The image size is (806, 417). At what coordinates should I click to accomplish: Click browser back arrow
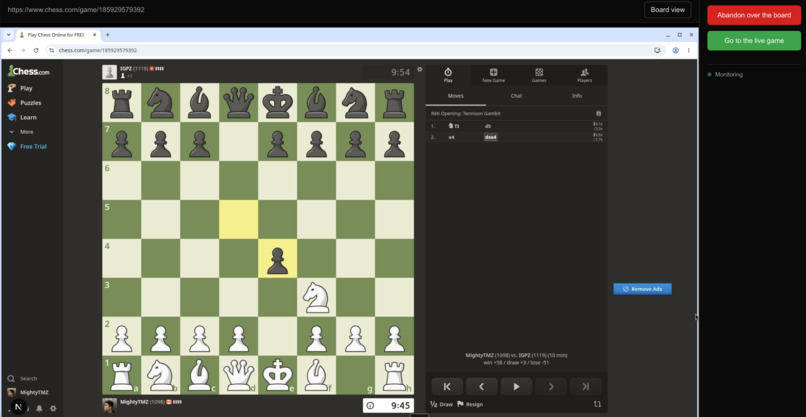[10, 50]
